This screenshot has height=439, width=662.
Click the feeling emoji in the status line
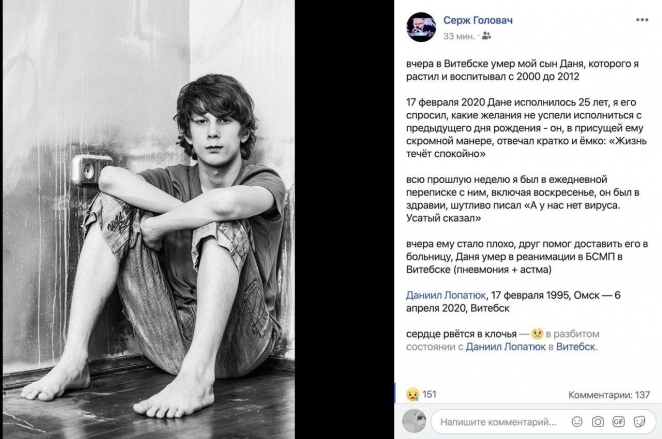coord(538,333)
